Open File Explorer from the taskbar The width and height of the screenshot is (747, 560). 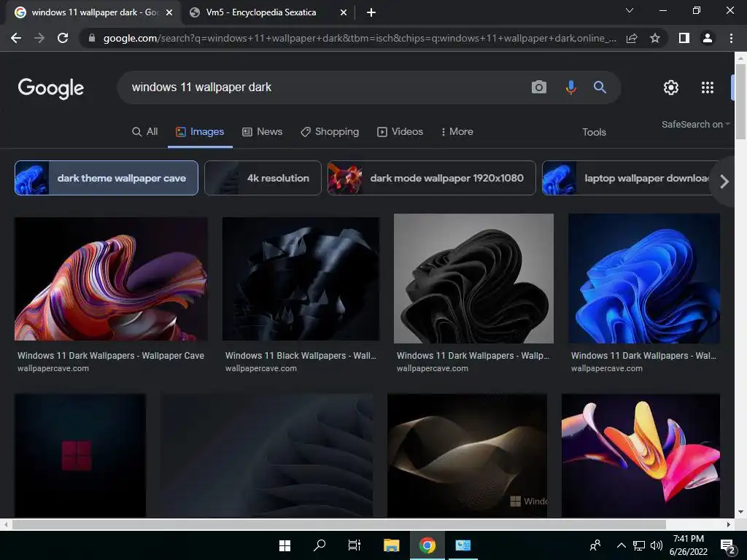[x=392, y=545]
